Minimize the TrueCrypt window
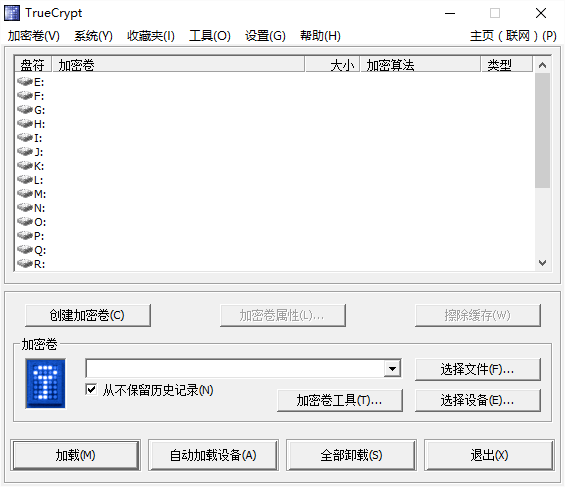565x487 pixels. [x=450, y=14]
